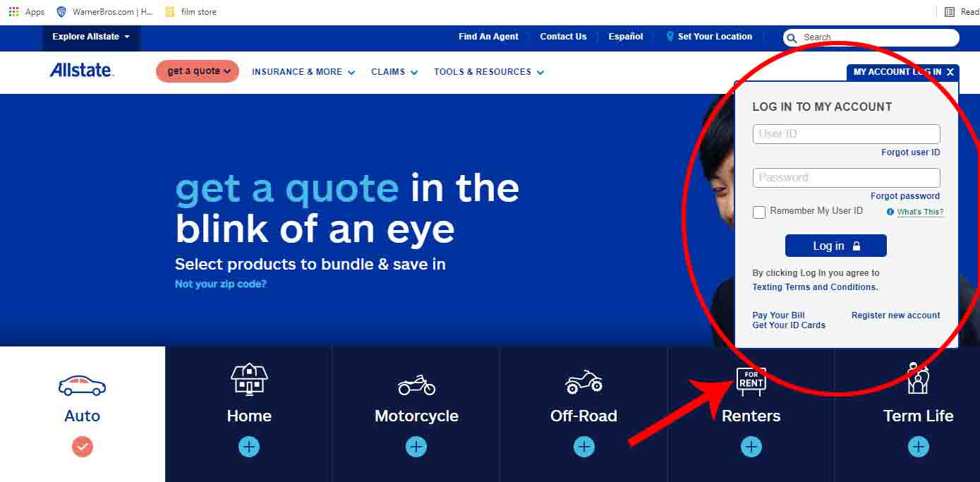Image resolution: width=980 pixels, height=482 pixels.
Task: Click Not your zip code? link
Action: (221, 284)
